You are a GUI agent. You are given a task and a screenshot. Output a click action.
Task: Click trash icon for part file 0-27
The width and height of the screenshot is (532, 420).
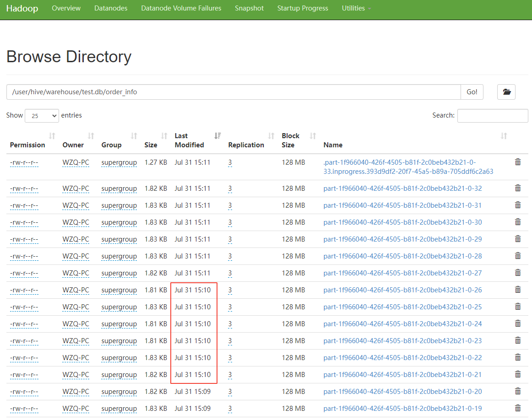[518, 273]
